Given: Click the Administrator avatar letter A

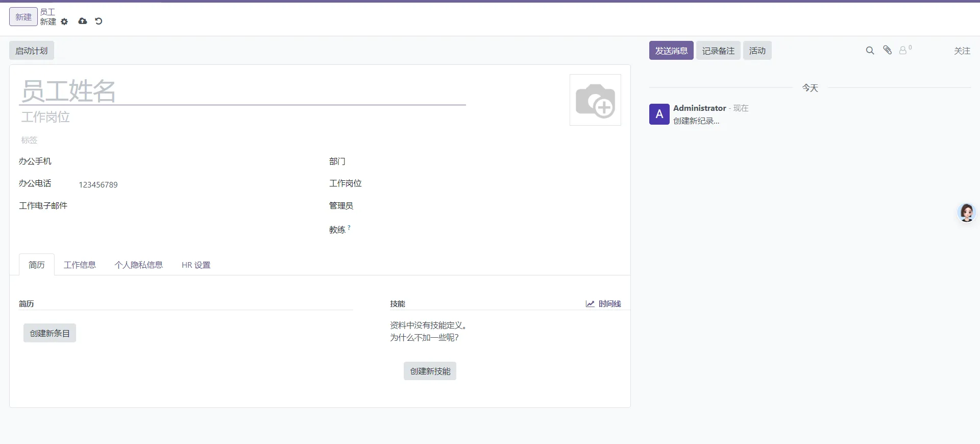Looking at the screenshot, I should (x=659, y=114).
